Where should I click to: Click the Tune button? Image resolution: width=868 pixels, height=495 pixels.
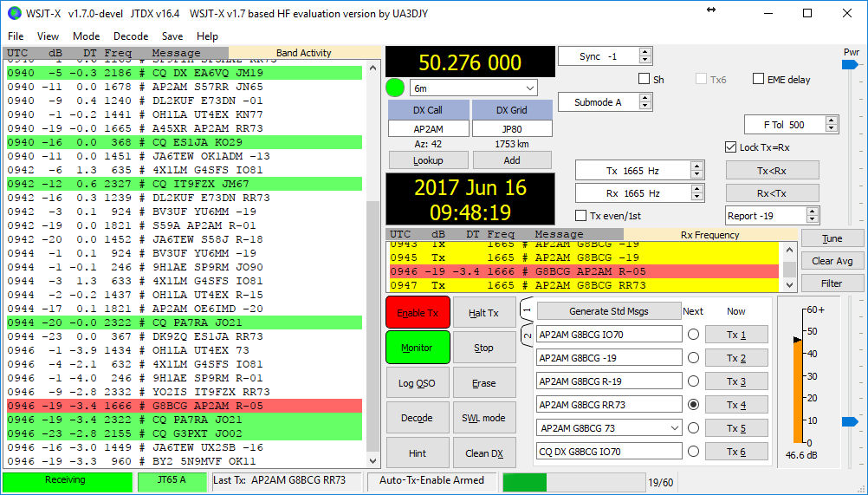click(x=832, y=238)
